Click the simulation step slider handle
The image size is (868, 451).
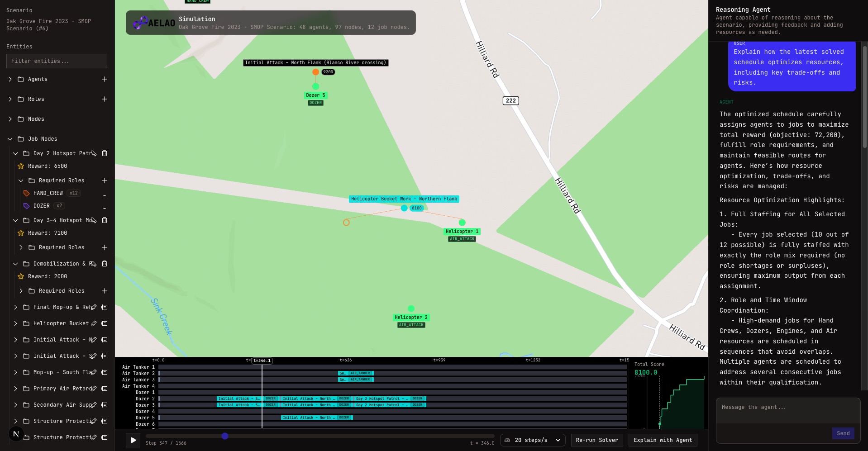click(225, 436)
